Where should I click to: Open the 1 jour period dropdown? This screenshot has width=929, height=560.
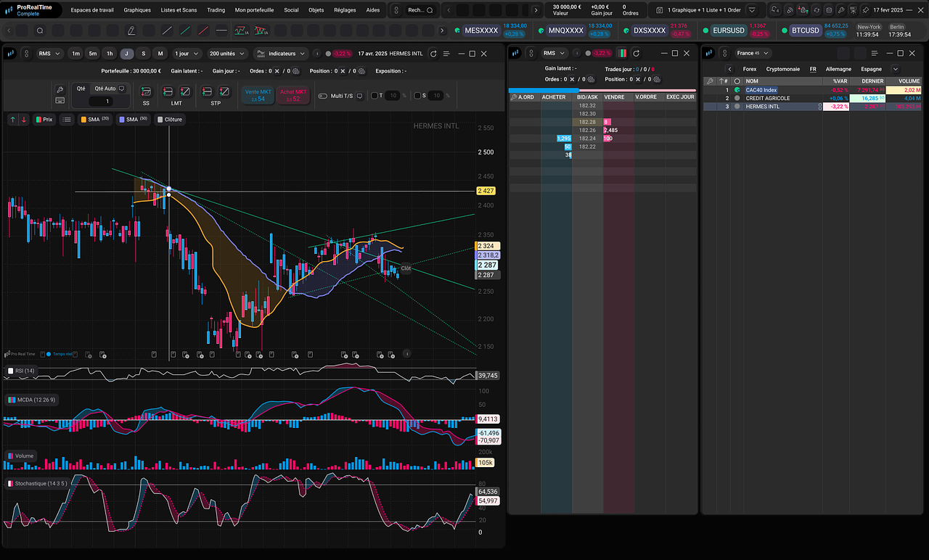click(187, 54)
